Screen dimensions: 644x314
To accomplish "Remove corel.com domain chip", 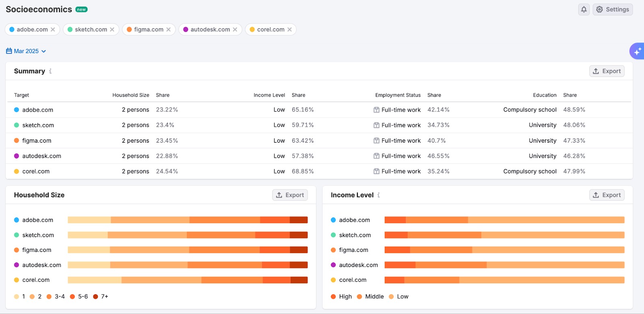I will tap(289, 29).
